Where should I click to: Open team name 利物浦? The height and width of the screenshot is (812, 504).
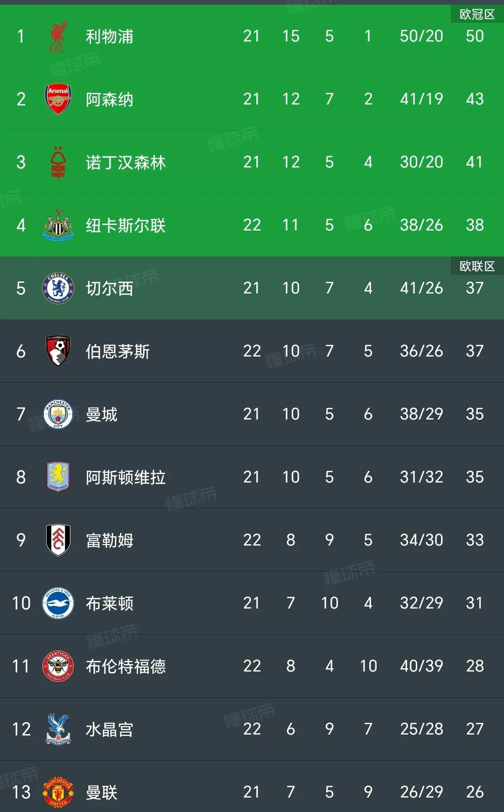point(110,36)
